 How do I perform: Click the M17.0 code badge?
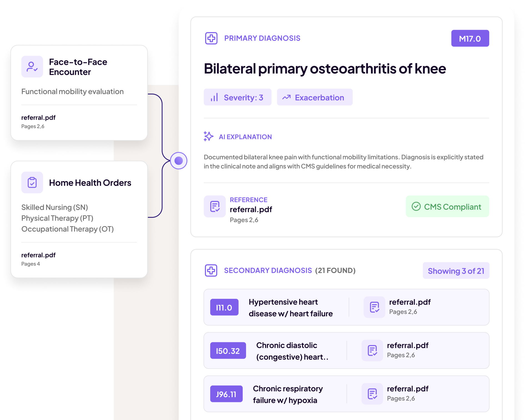pos(470,38)
